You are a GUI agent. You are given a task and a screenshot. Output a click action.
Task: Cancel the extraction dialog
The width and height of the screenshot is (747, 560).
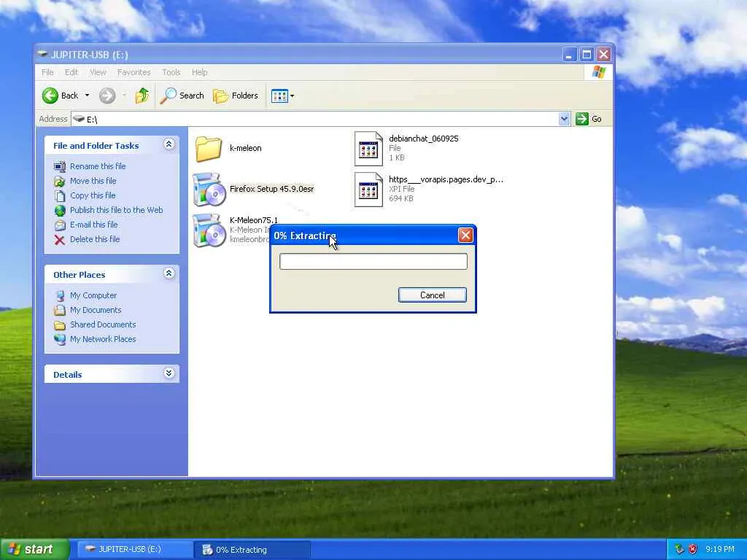(x=432, y=295)
